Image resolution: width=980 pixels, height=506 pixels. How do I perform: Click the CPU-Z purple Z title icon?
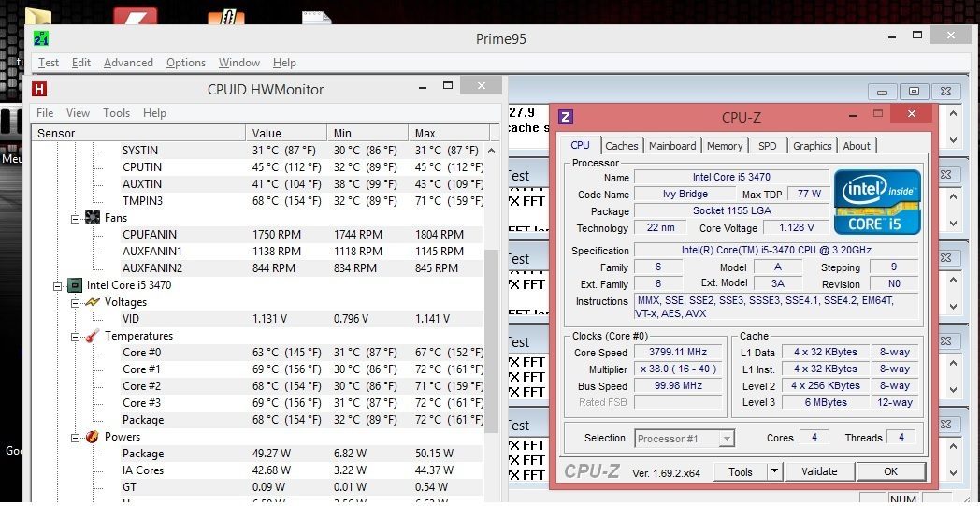(x=566, y=117)
